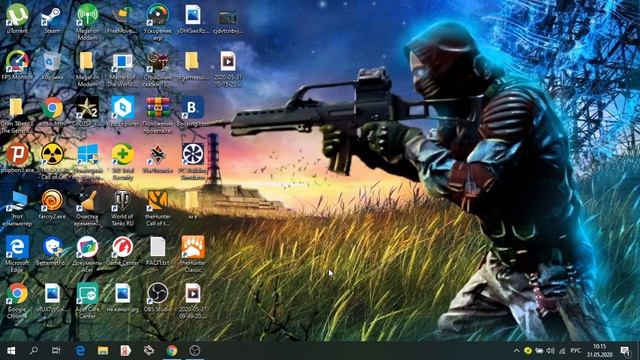This screenshot has width=640, height=360.
Task: Select the World of Tanks RU shortcut
Action: [x=122, y=201]
